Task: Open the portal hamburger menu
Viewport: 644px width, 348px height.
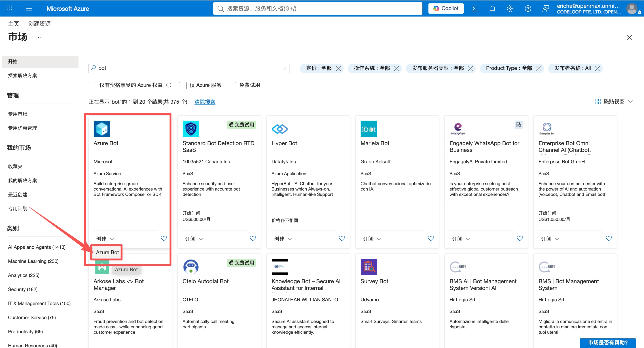Action: click(x=29, y=8)
